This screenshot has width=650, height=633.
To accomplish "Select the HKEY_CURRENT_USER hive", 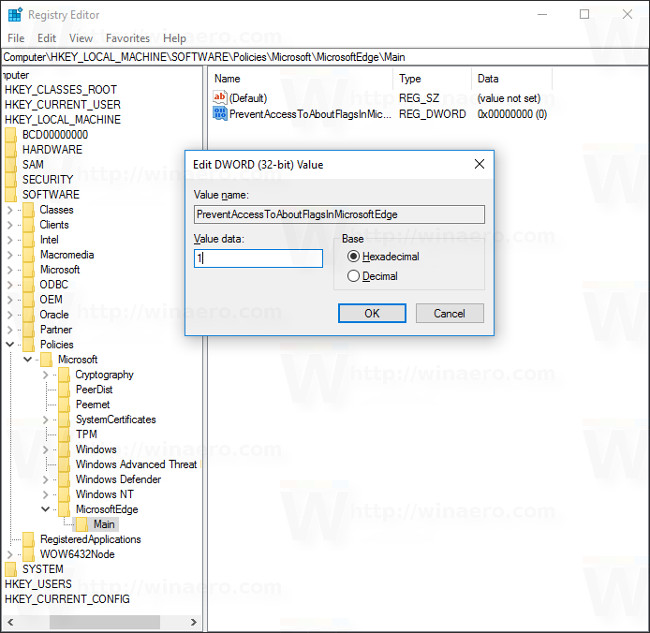I will (x=63, y=105).
